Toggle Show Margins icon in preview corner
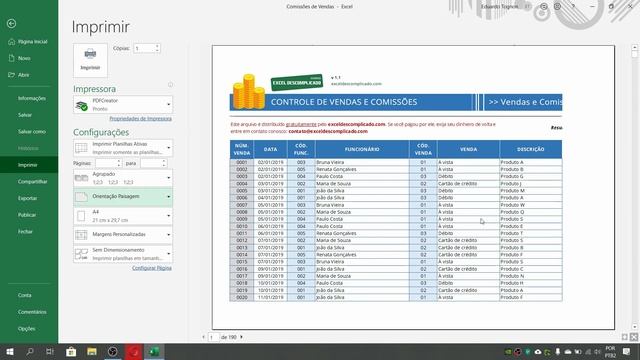This screenshot has width=640, height=360. pyautogui.click(x=624, y=337)
